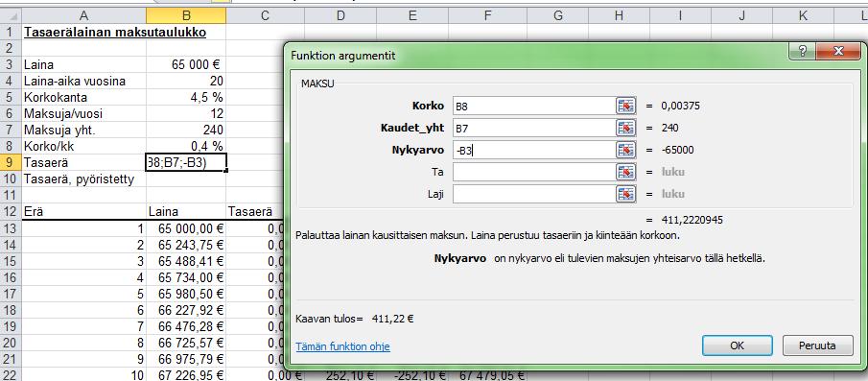
Task: Select cell with 65 488,41 €
Action: pyautogui.click(x=186, y=261)
